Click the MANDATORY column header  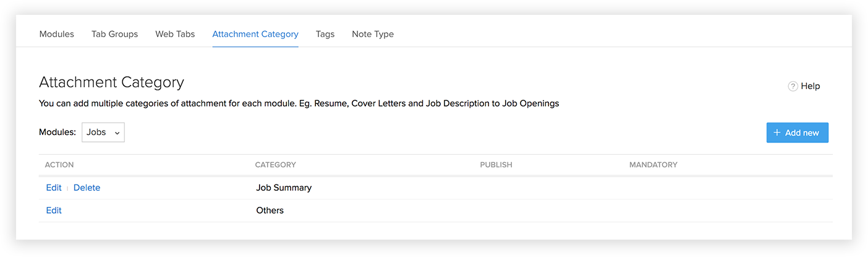[653, 165]
